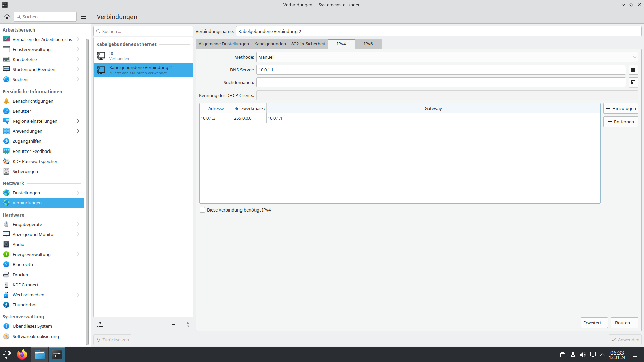Click the remove connection minus icon
This screenshot has width=644, height=362.
click(174, 325)
